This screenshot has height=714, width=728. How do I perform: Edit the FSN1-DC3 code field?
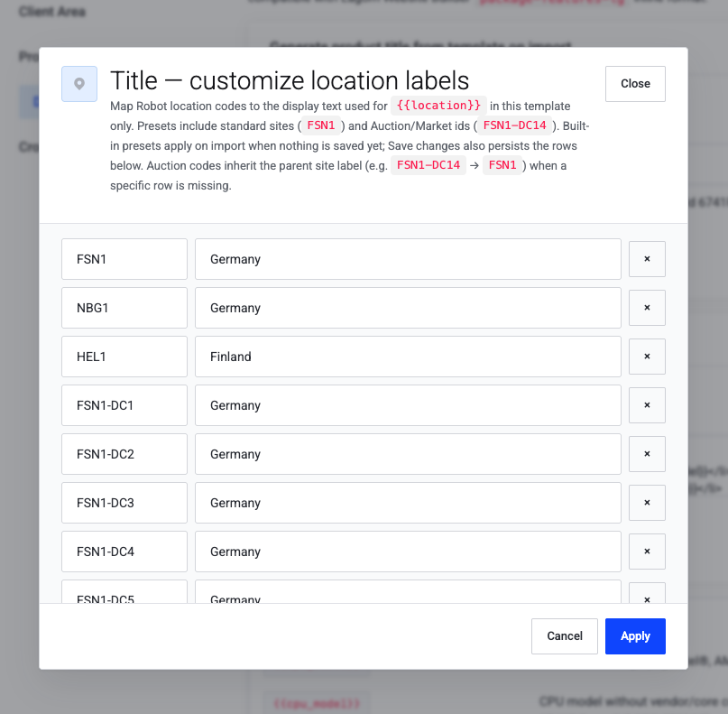point(124,503)
